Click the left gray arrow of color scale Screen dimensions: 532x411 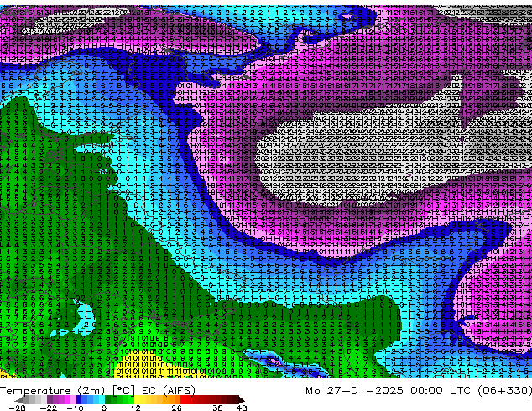tap(18, 400)
